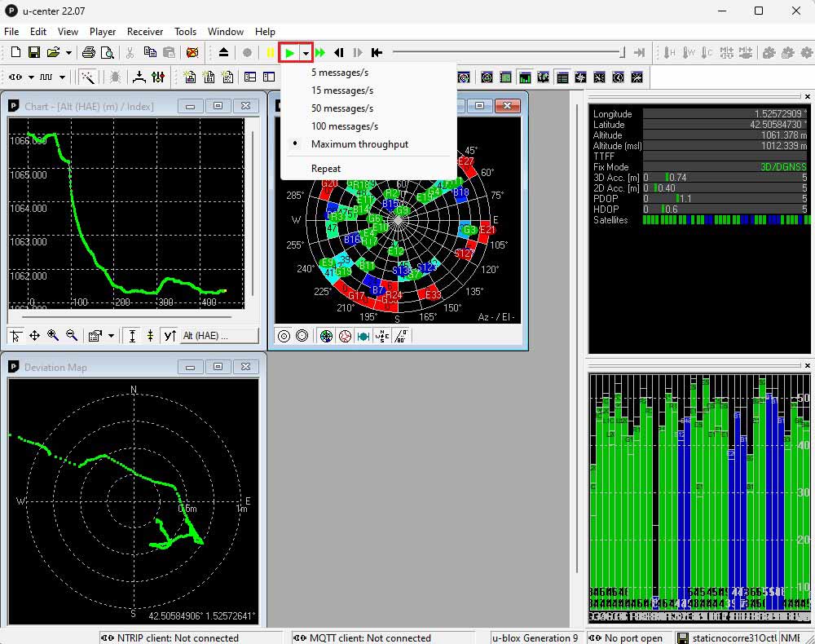Select the pan move tool in Chart

pyautogui.click(x=34, y=336)
